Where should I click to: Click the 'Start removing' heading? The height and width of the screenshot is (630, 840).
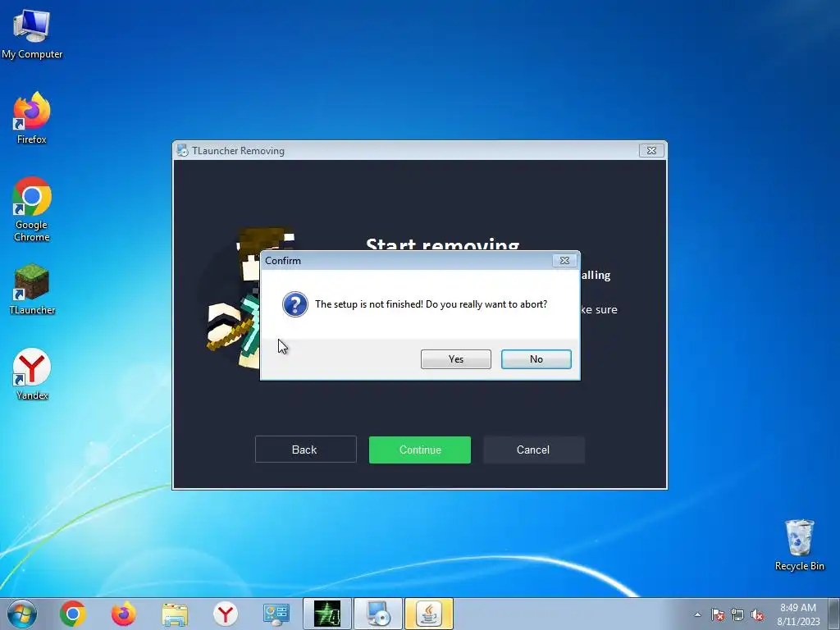tap(442, 244)
